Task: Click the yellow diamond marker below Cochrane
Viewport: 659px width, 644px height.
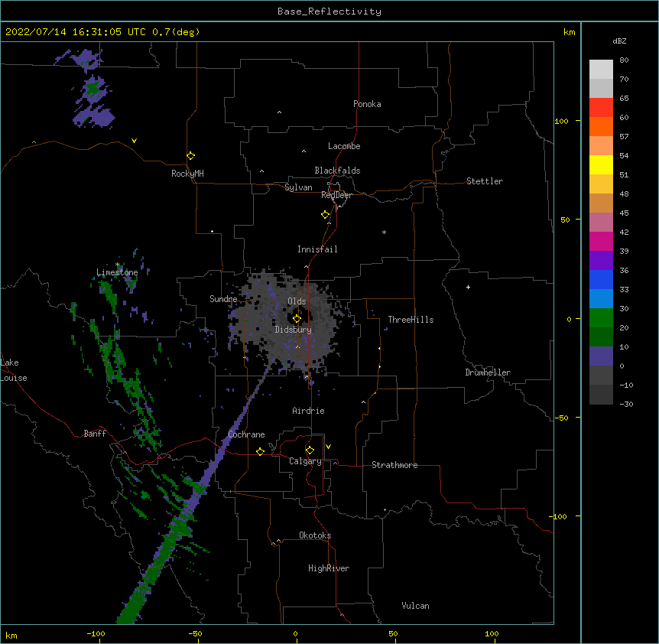Action: click(x=260, y=451)
